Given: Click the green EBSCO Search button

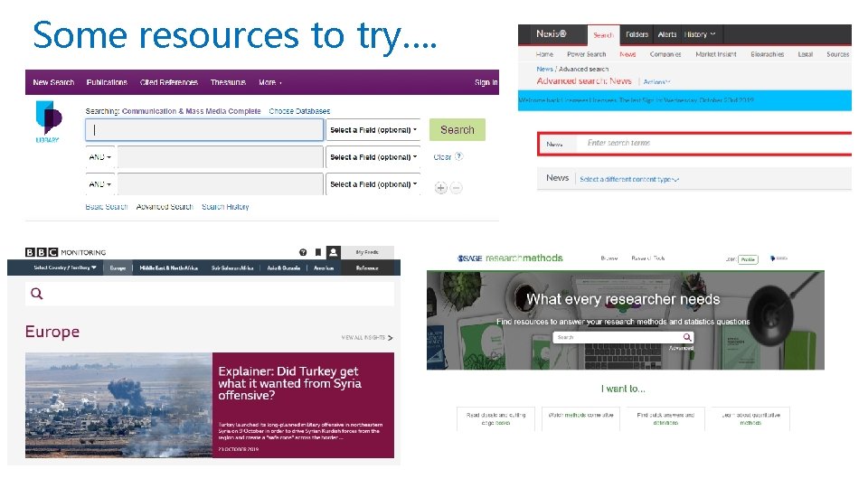Looking at the screenshot, I should tap(458, 130).
